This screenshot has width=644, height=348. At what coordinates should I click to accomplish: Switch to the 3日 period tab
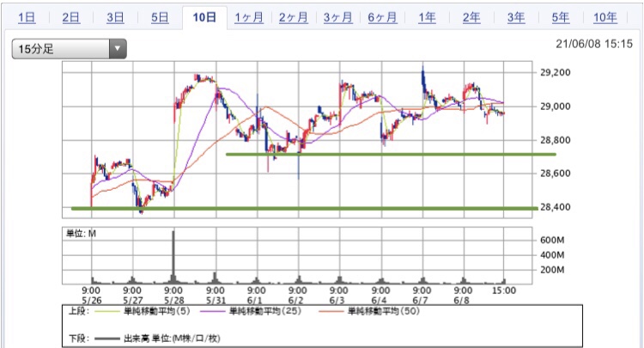115,17
